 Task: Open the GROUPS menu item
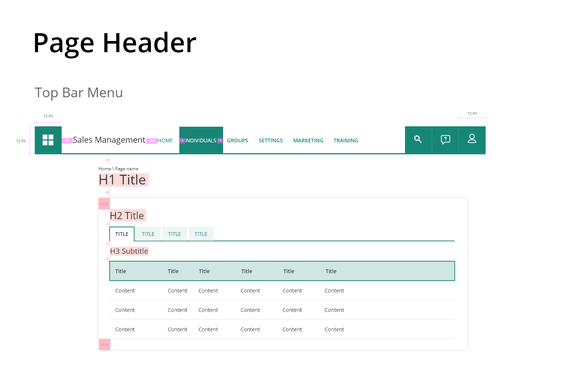click(x=237, y=140)
